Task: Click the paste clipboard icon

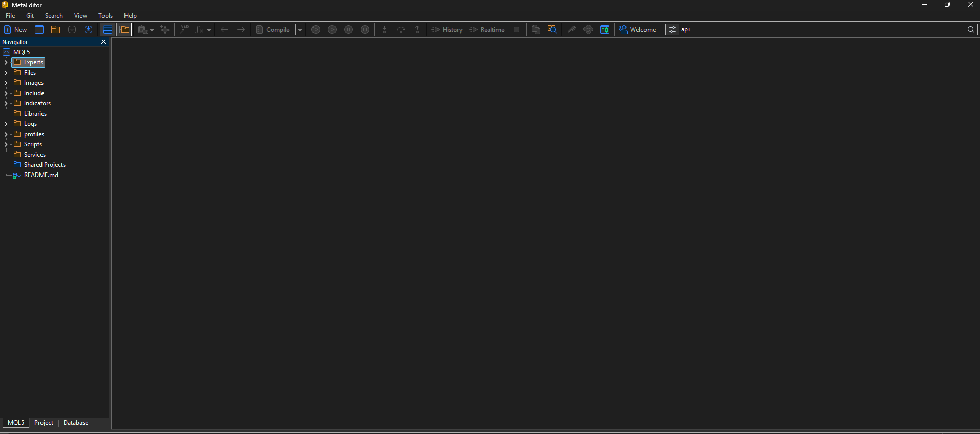Action: (143, 30)
